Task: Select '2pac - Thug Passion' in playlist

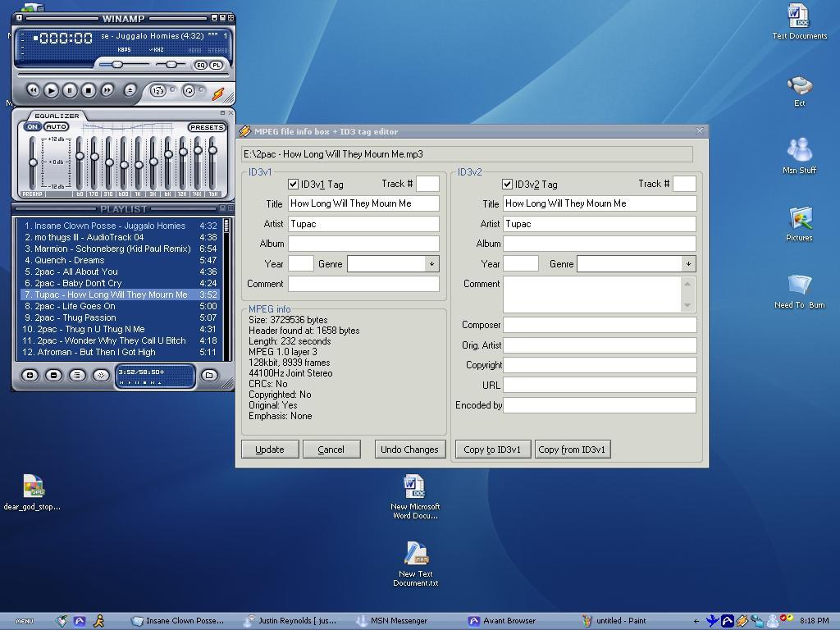Action: pos(75,317)
